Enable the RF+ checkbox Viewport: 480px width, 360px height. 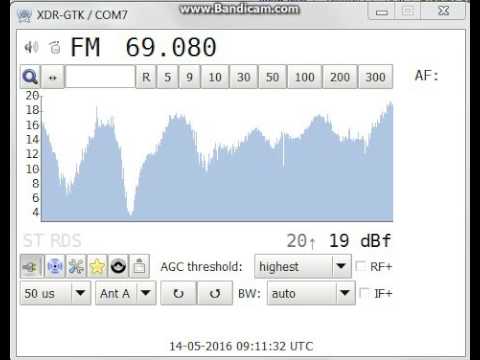360,266
